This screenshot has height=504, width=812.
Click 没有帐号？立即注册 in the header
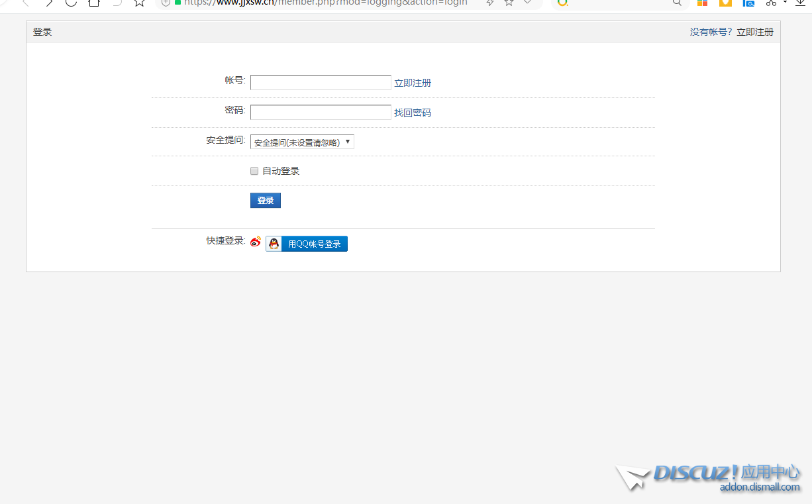(731, 32)
